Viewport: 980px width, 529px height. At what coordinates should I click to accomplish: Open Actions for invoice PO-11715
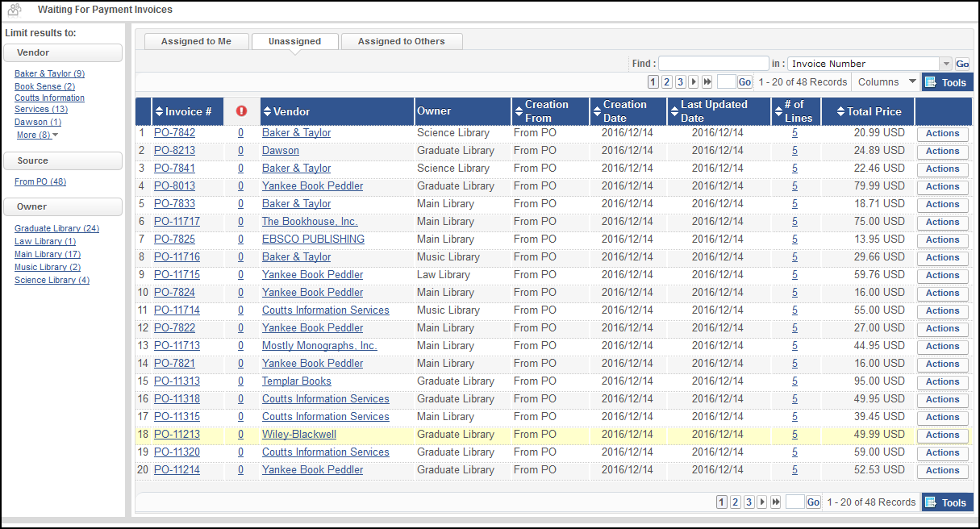pos(942,276)
